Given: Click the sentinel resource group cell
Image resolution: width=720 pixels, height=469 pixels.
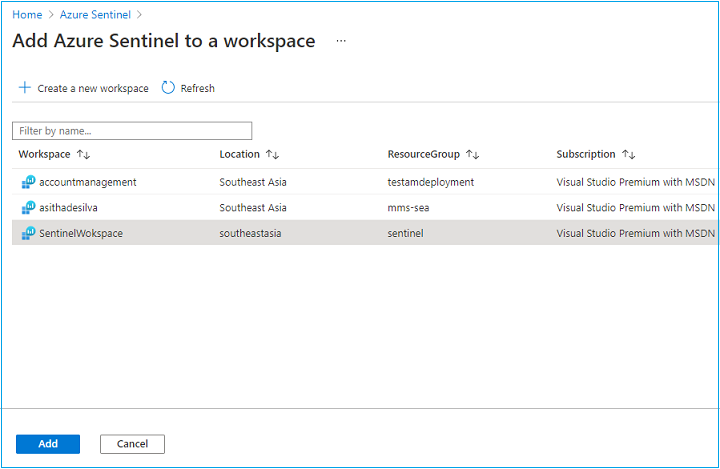Looking at the screenshot, I should click(405, 233).
